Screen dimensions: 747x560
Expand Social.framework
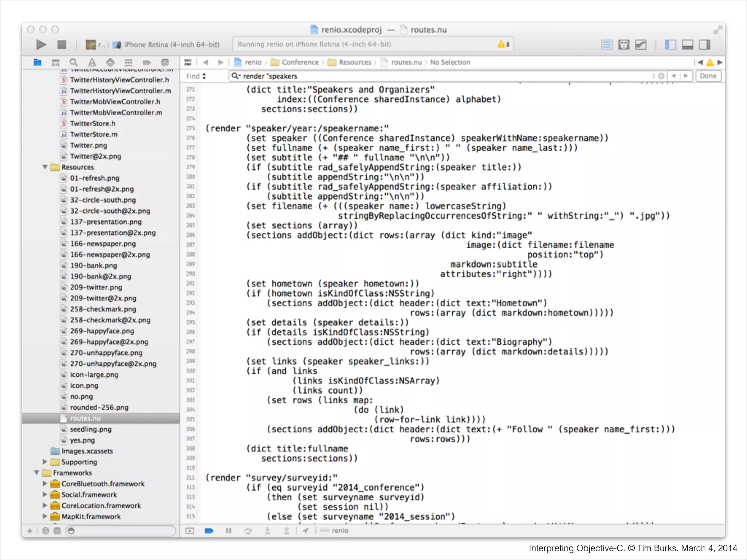click(x=45, y=495)
